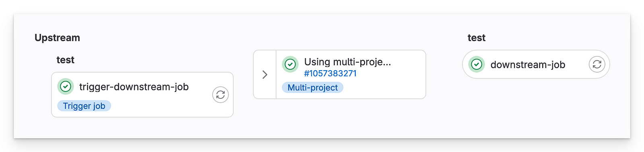Click the Multi-project badge
This screenshot has width=644, height=152.
(x=313, y=87)
